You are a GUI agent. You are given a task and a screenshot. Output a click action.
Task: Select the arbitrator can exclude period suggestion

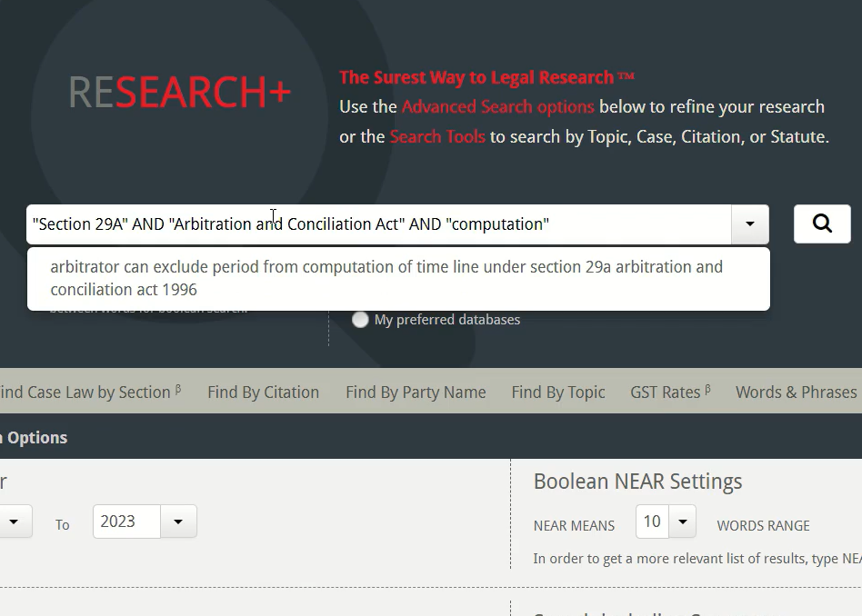click(x=398, y=278)
